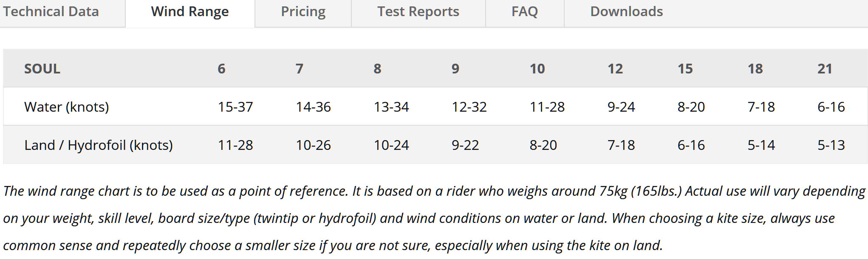Click the 15-37 water range cell
Screen dimensions: 868x259
[235, 107]
